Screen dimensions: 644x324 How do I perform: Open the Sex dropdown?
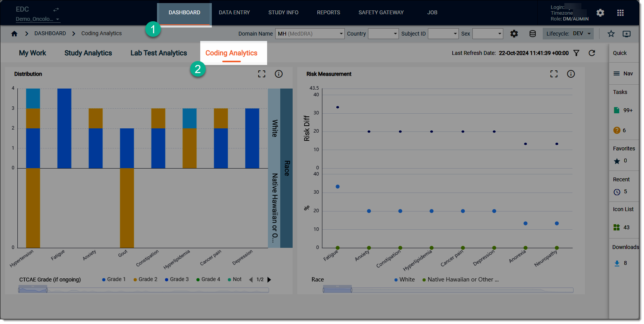(x=488, y=34)
